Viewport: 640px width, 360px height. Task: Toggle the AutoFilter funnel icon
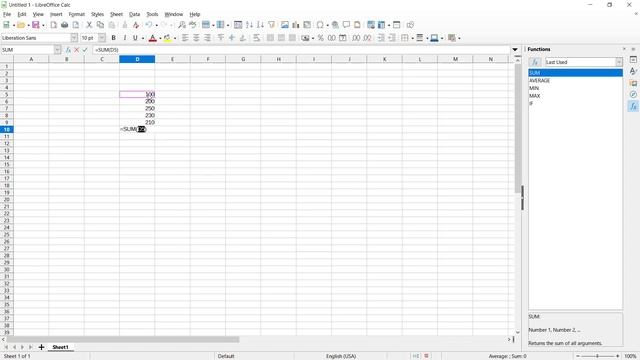pyautogui.click(x=271, y=25)
